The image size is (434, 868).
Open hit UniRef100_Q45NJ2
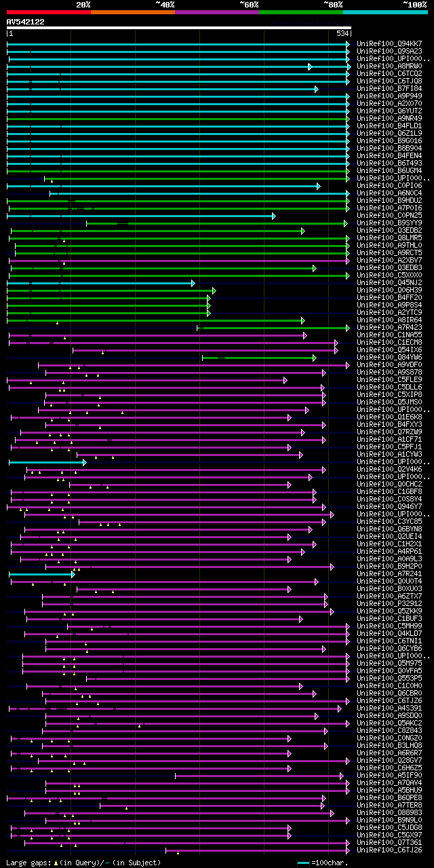(391, 282)
